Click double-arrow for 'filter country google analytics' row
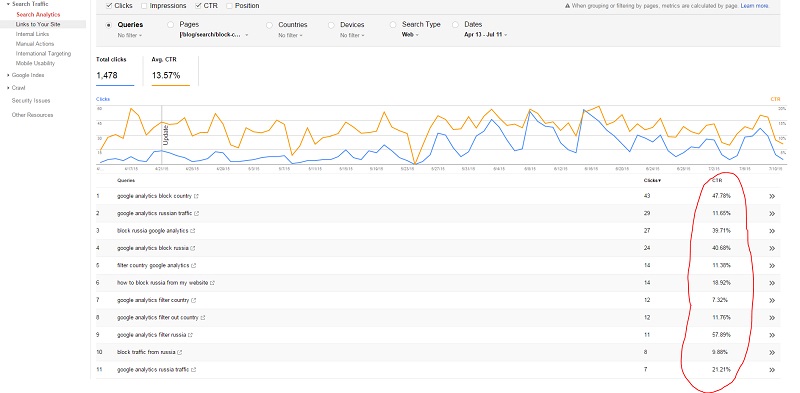This screenshot has height=393, width=800. [x=772, y=265]
